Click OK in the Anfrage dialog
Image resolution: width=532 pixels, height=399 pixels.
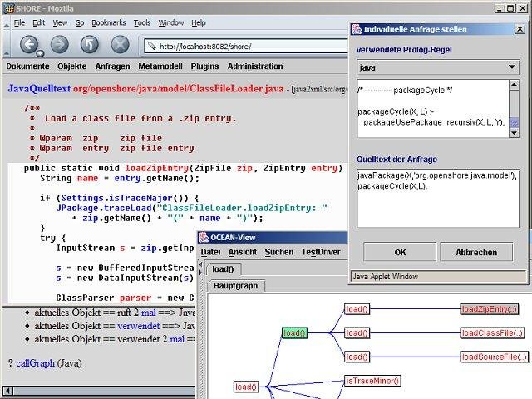point(400,252)
